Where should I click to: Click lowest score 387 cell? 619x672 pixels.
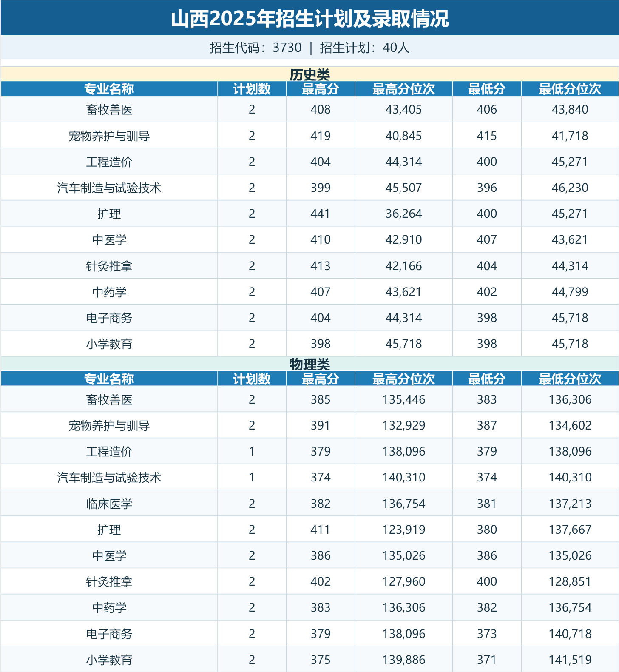click(x=487, y=425)
